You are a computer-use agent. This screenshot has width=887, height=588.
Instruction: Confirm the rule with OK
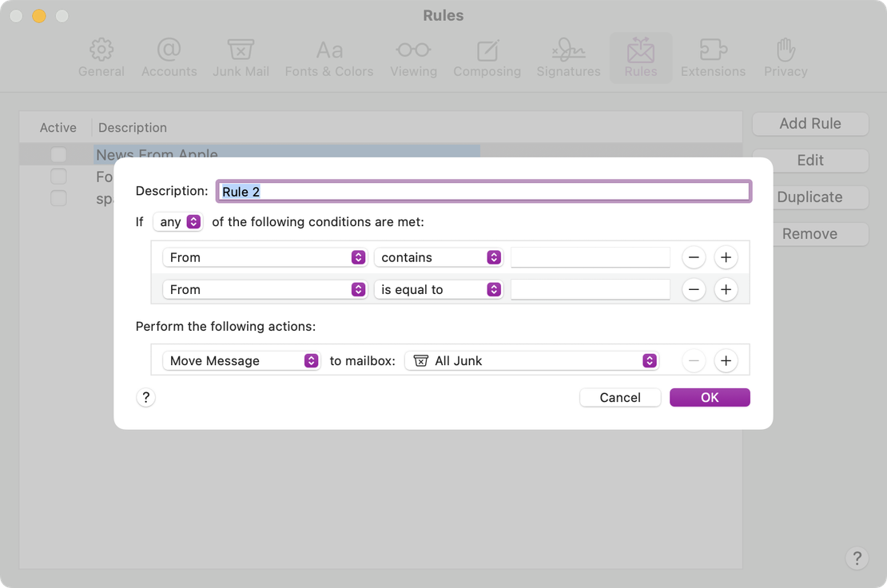710,398
